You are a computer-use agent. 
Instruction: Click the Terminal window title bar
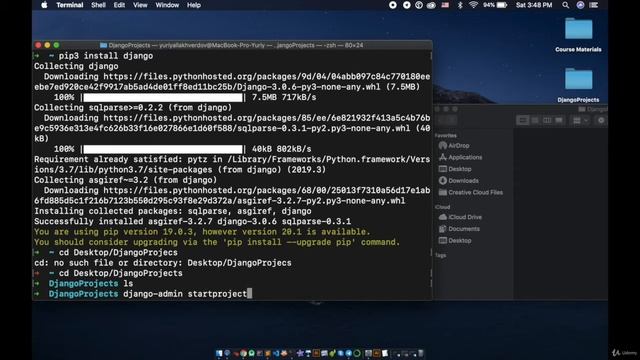coord(232,45)
